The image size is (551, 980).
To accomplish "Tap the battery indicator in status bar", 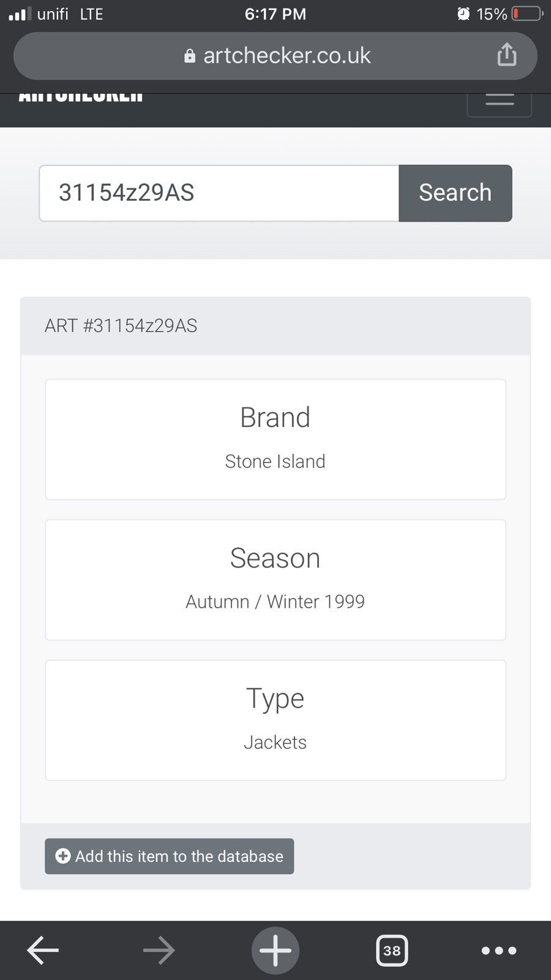I will (527, 13).
